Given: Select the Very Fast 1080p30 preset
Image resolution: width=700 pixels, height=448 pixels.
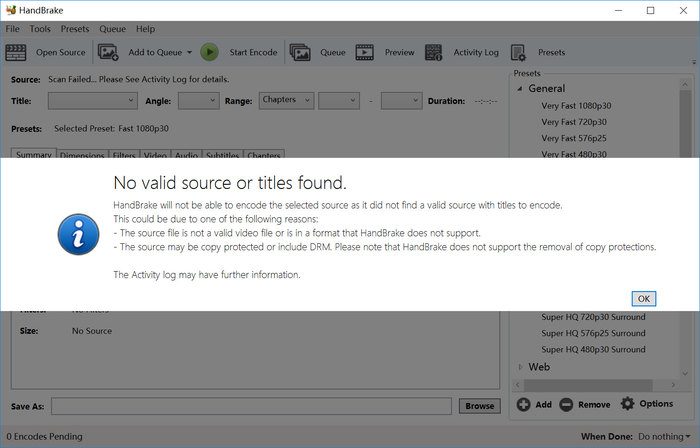Looking at the screenshot, I should coord(576,106).
